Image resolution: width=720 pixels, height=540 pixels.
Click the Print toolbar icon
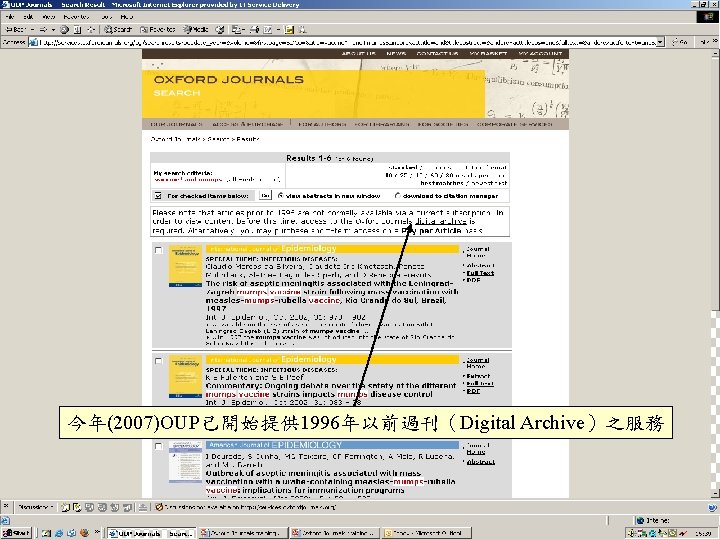(x=254, y=29)
